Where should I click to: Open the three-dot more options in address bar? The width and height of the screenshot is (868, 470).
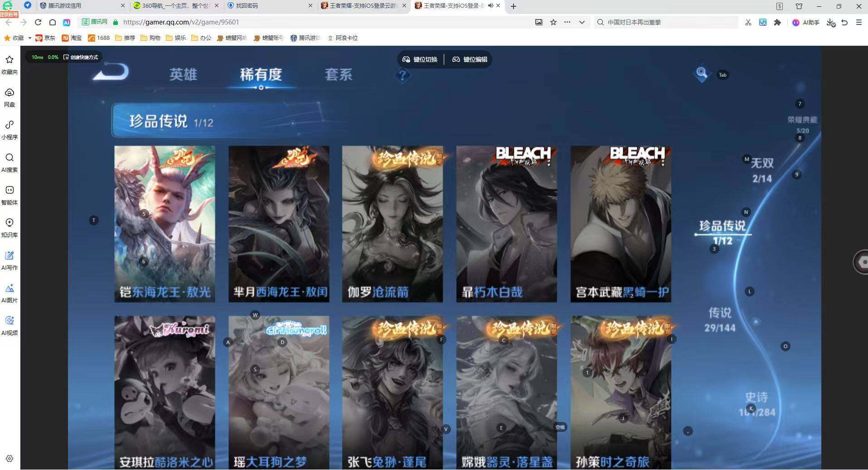(567, 22)
